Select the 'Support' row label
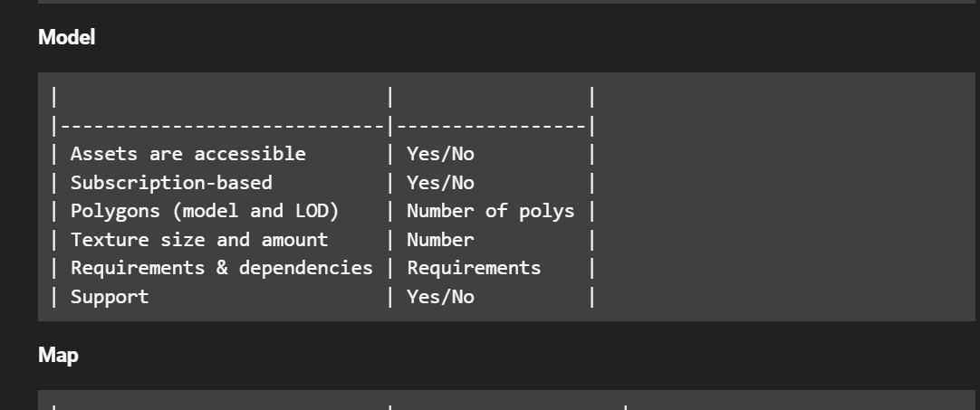The height and width of the screenshot is (410, 980). pos(110,297)
